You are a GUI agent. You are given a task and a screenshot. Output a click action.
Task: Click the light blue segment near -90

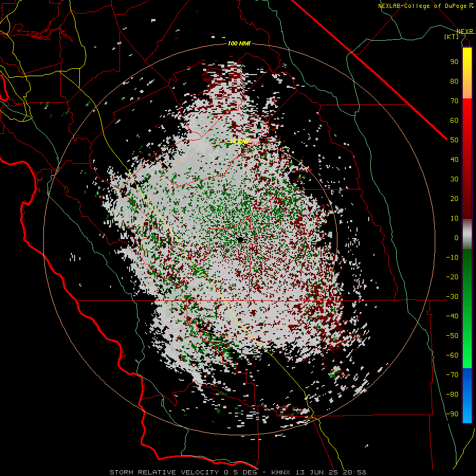click(x=467, y=413)
